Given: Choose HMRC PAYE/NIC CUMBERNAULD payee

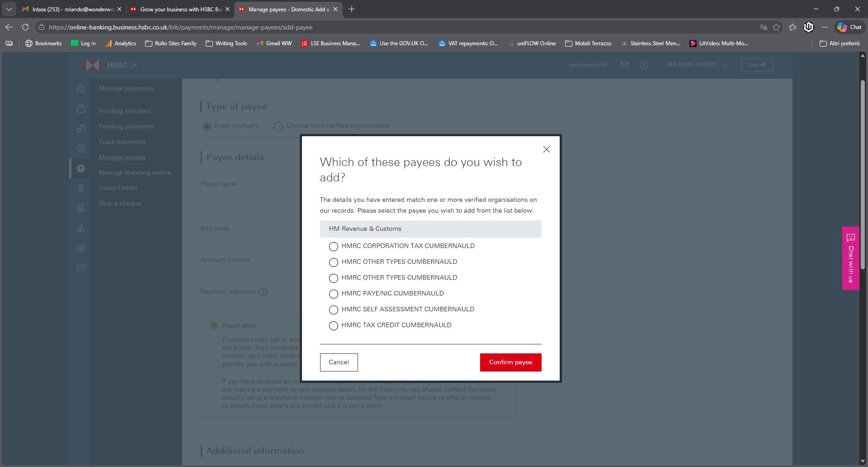Looking at the screenshot, I should coord(334,294).
